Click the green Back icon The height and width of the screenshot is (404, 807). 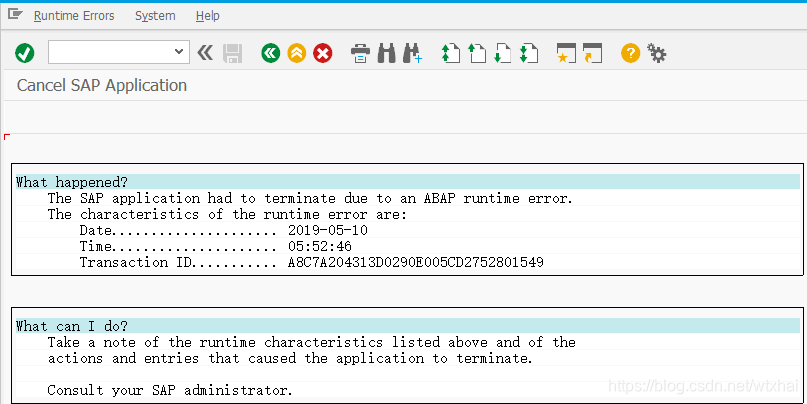click(x=270, y=53)
